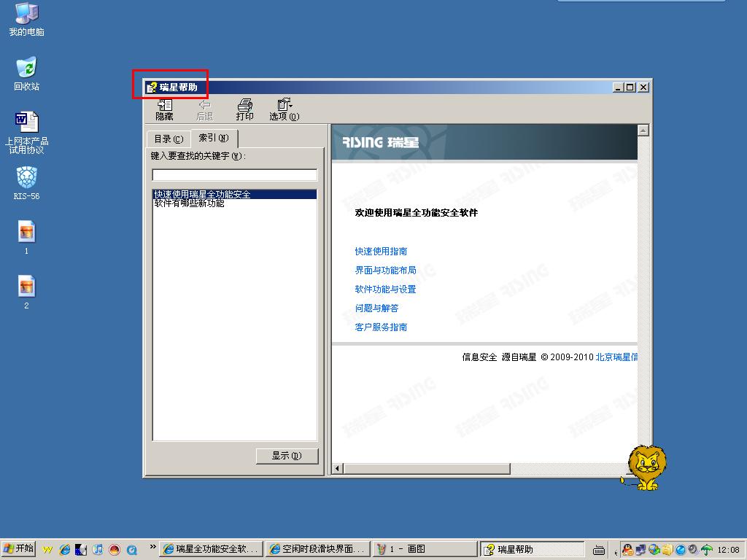Open the 软件功能与设置 link

(x=385, y=289)
